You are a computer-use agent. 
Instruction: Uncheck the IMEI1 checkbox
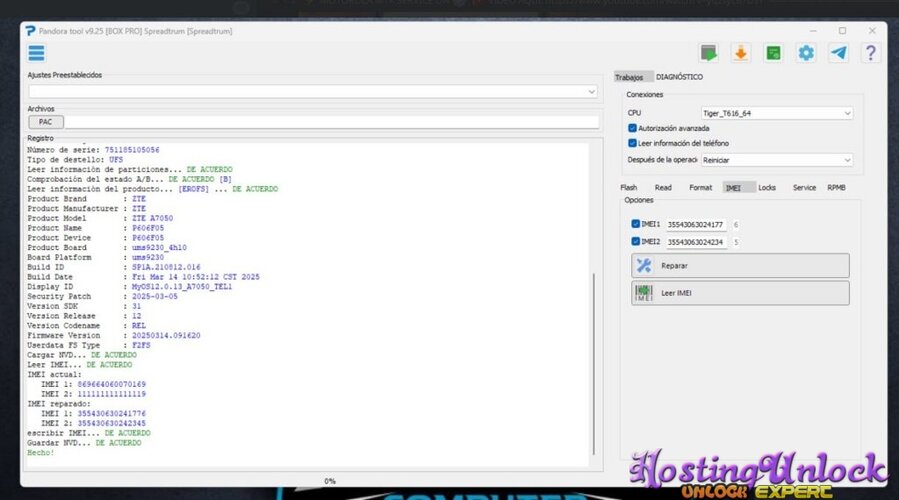[635, 224]
